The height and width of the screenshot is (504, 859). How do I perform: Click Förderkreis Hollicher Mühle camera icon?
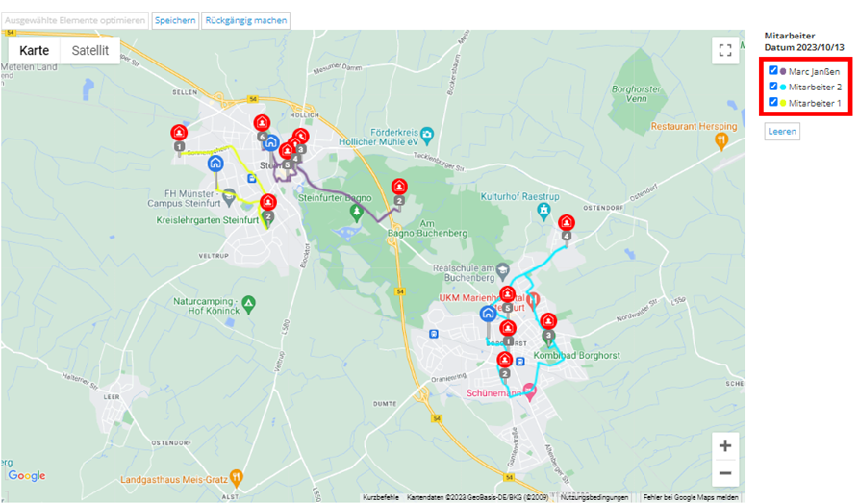coord(427,134)
